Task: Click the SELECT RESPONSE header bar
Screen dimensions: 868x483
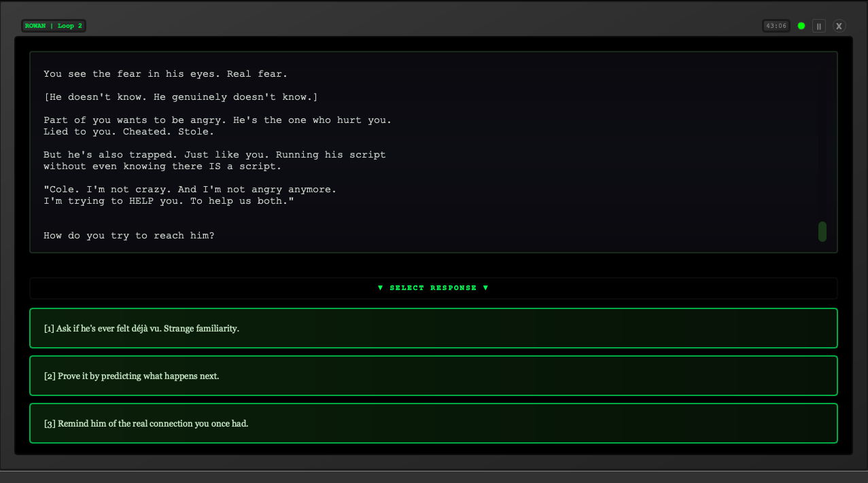Action: (x=434, y=288)
